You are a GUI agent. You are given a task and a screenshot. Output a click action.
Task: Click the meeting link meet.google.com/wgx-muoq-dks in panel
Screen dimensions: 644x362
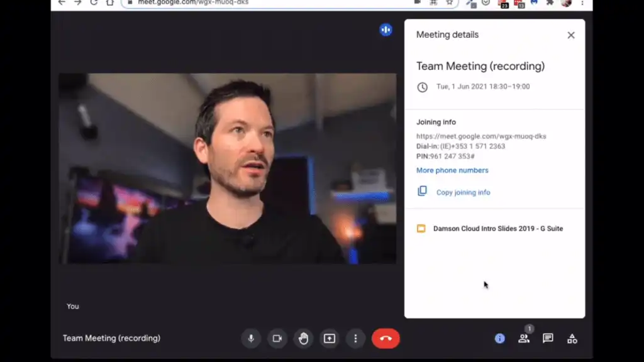point(481,136)
